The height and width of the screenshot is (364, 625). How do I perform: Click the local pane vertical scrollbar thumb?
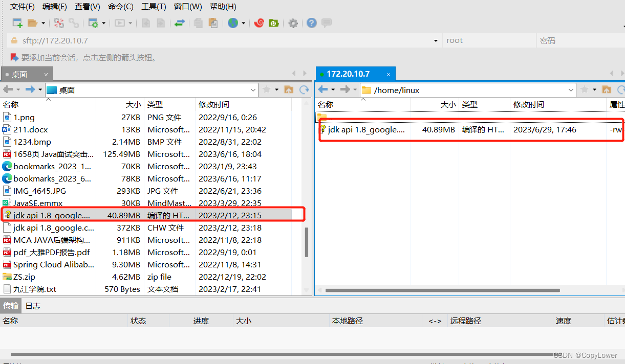tap(307, 242)
